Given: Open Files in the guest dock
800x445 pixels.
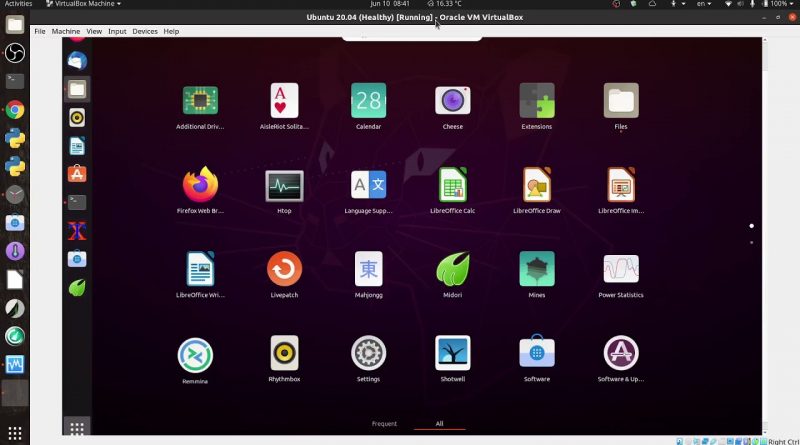Looking at the screenshot, I should [x=77, y=89].
